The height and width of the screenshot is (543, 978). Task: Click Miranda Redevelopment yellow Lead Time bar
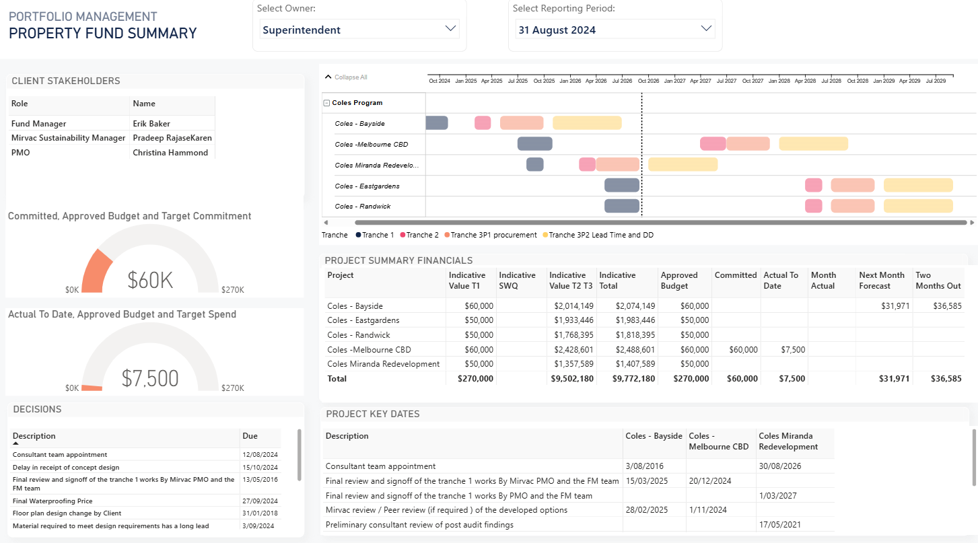[x=683, y=164]
